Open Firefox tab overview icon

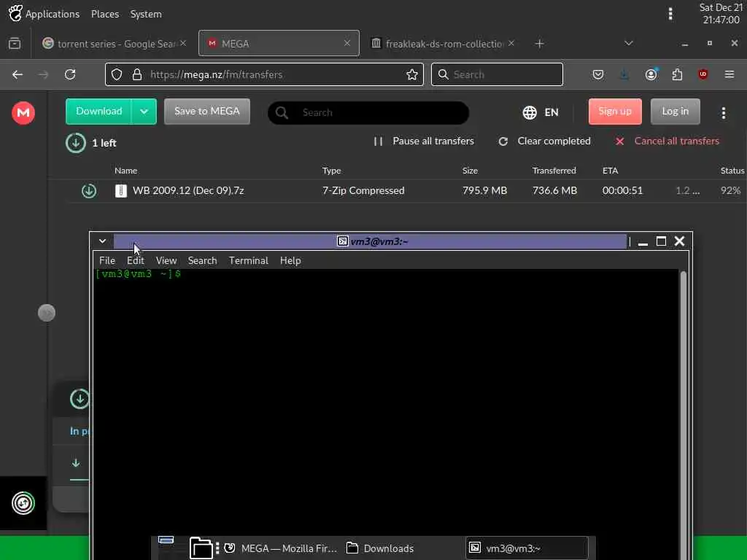point(15,43)
